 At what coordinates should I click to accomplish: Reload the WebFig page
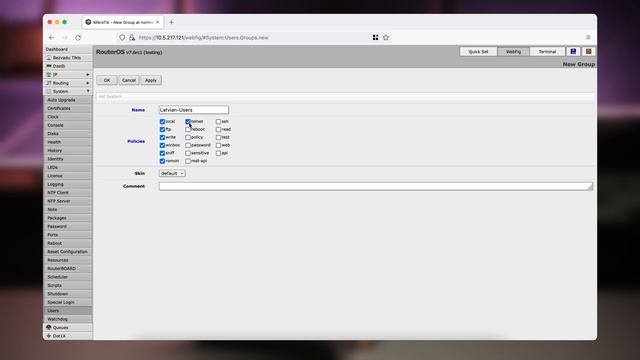tap(78, 38)
